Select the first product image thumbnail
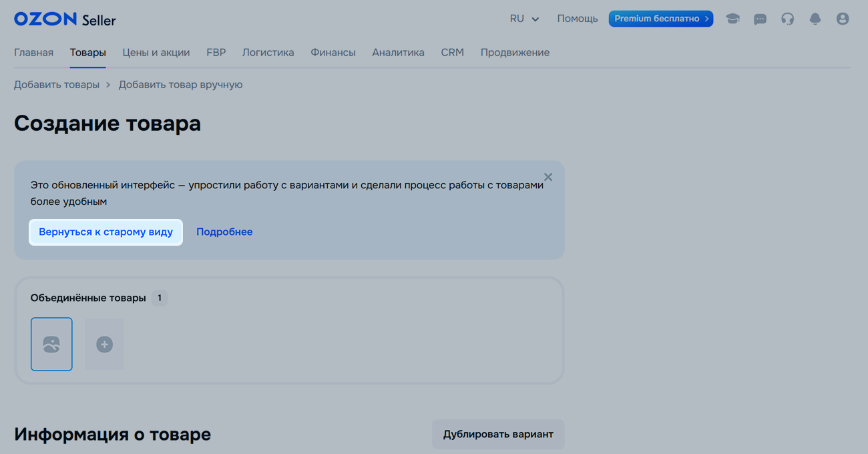 point(51,345)
